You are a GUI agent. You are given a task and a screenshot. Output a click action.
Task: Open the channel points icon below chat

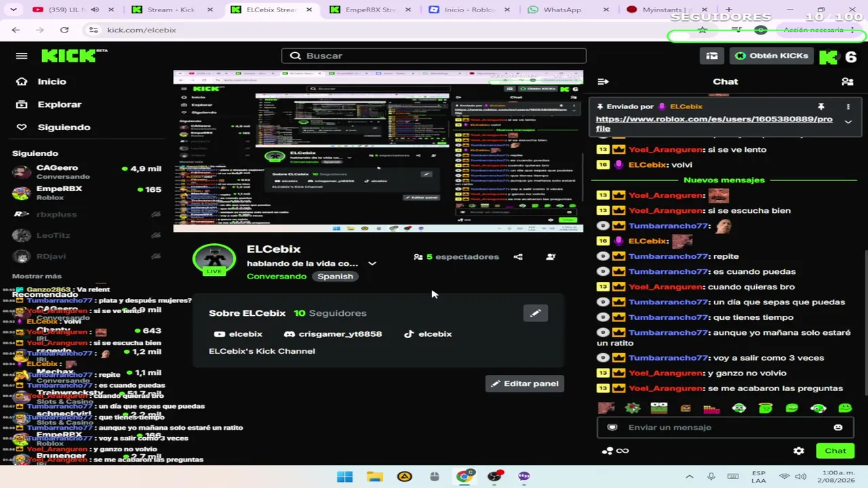(615, 451)
